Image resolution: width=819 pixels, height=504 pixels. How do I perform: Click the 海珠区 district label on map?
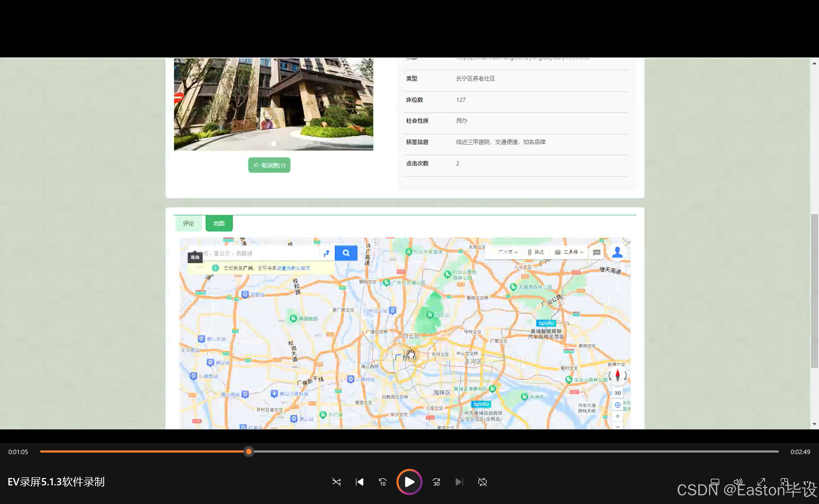(x=442, y=393)
